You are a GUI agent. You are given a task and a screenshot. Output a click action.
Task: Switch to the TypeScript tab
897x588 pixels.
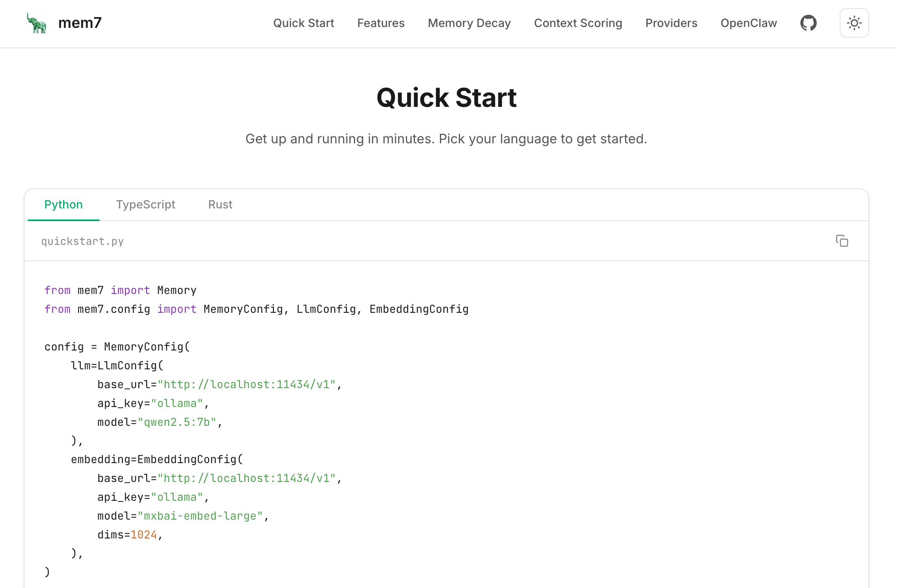(x=145, y=204)
